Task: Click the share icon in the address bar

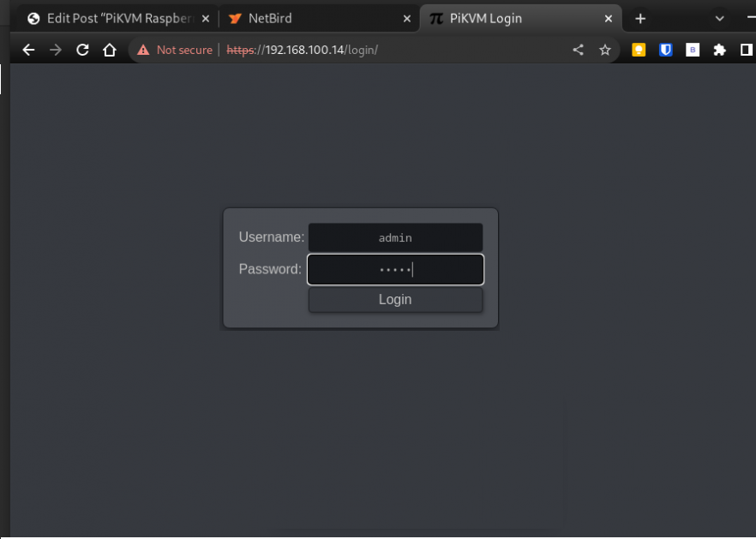Action: click(x=578, y=50)
